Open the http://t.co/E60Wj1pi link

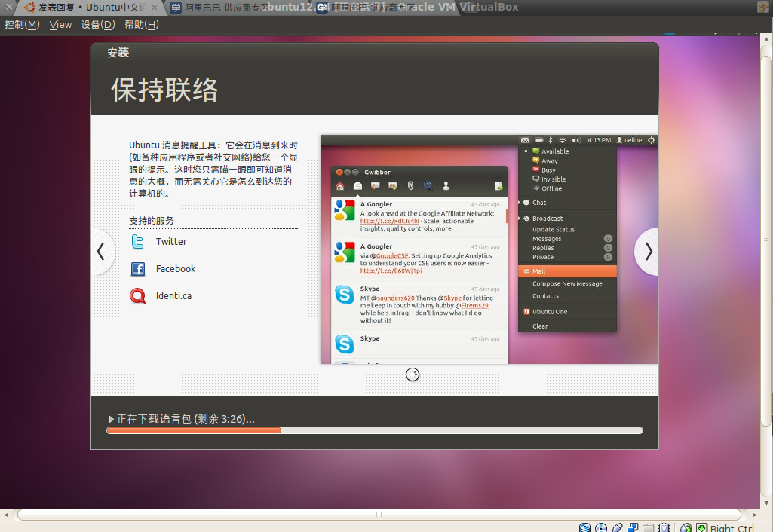point(391,271)
